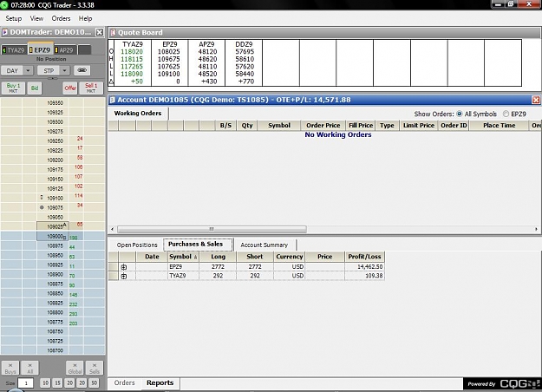
Task: Click Buy 1 MKT button
Action: coord(13,88)
